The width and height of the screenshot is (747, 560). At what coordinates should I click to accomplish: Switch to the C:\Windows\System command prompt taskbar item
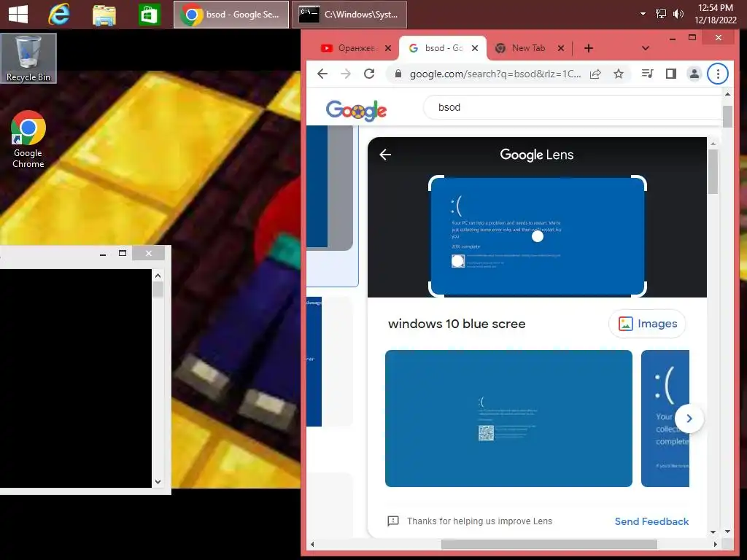(349, 15)
